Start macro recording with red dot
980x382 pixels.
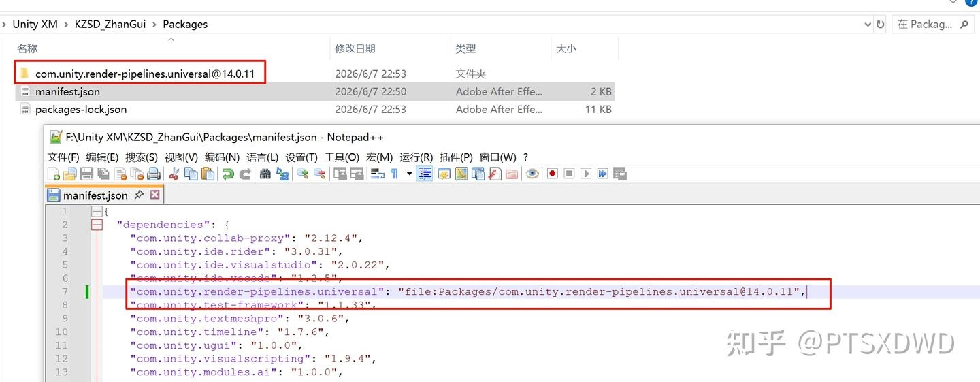552,174
